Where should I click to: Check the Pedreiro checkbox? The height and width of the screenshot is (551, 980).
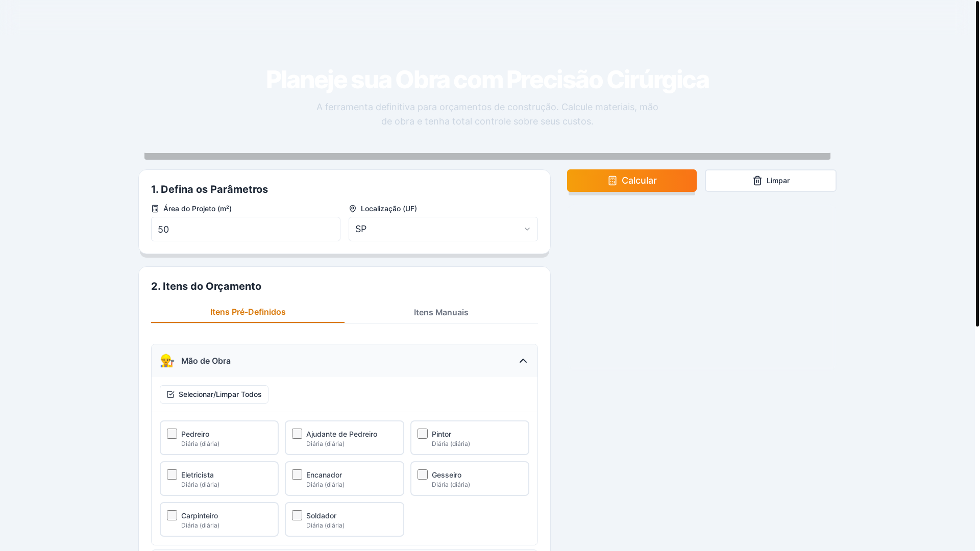172,434
